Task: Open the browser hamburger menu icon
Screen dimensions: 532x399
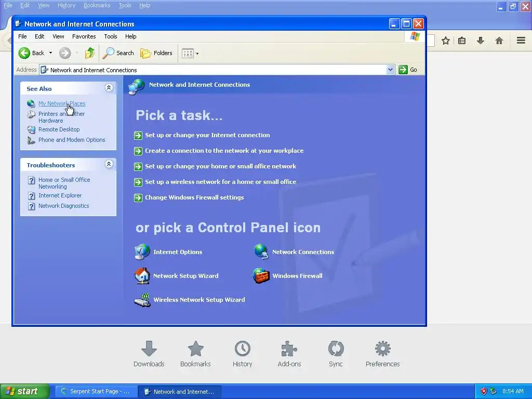Action: point(521,41)
